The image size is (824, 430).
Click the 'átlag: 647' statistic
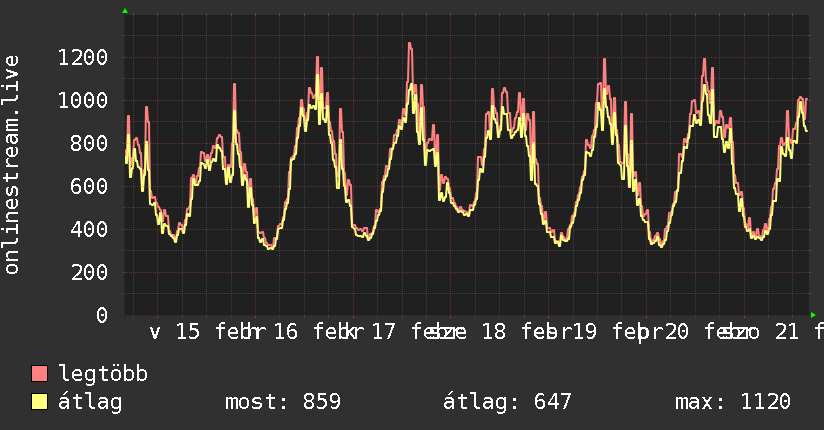507,402
